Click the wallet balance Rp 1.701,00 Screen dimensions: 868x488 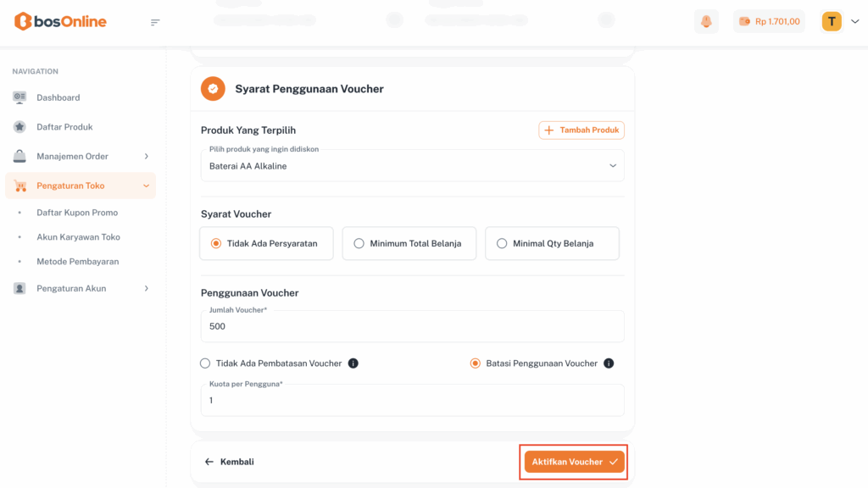pos(769,21)
